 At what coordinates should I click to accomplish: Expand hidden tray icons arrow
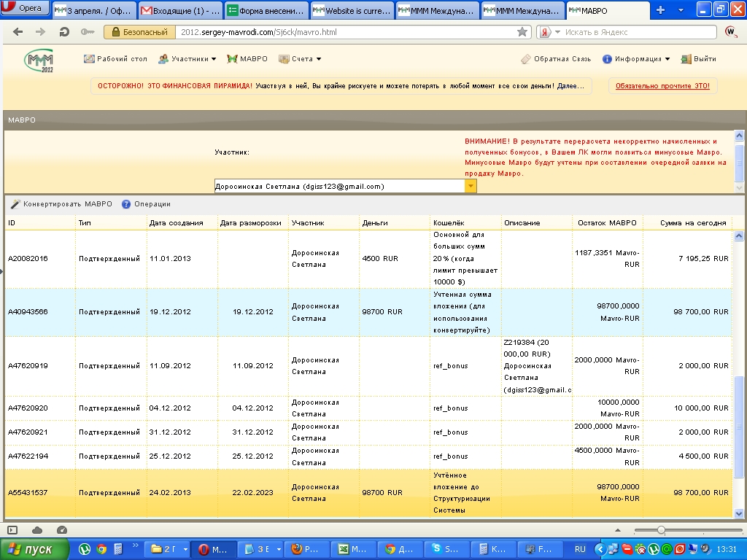click(x=600, y=550)
